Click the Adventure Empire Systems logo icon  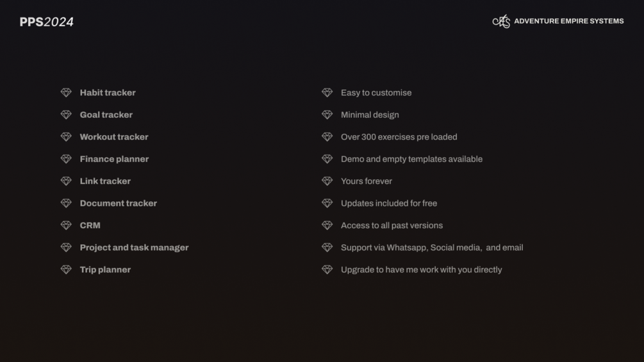point(501,22)
